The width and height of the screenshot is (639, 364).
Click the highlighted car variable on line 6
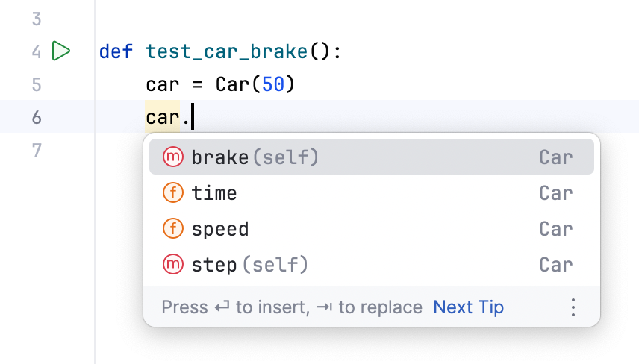tap(163, 118)
